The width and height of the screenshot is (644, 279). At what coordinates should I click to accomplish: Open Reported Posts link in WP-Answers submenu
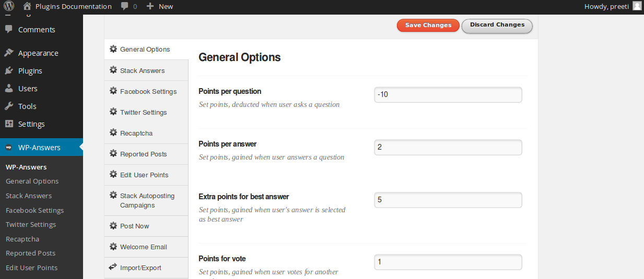[30, 253]
